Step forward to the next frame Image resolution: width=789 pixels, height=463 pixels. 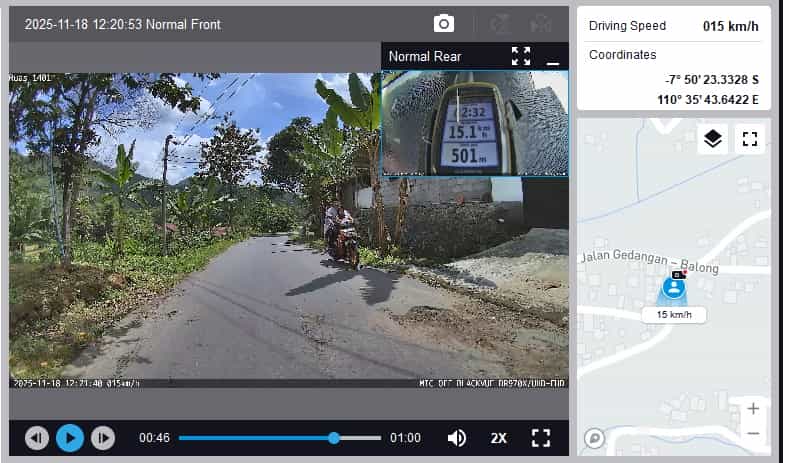(x=102, y=438)
